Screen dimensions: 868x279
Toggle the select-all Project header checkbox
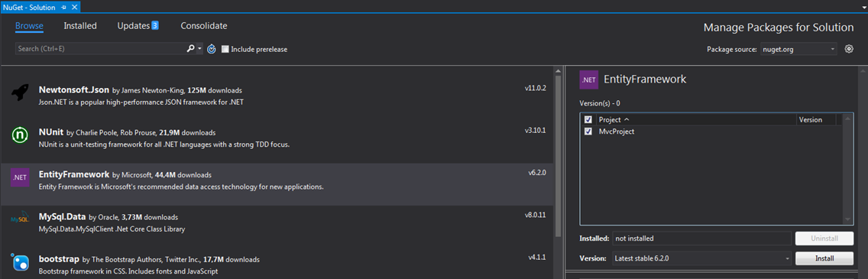coord(588,119)
